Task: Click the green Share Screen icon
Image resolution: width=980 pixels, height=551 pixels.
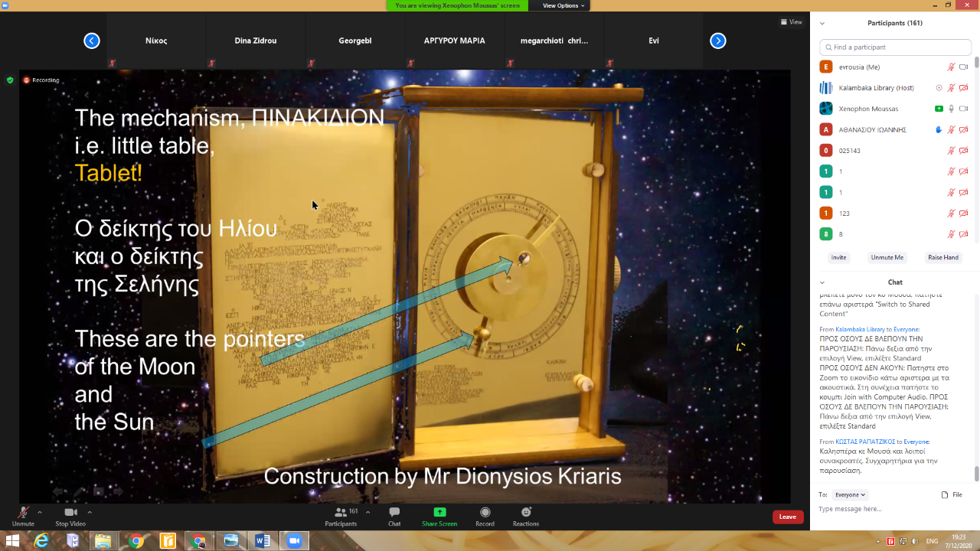Action: [x=439, y=513]
